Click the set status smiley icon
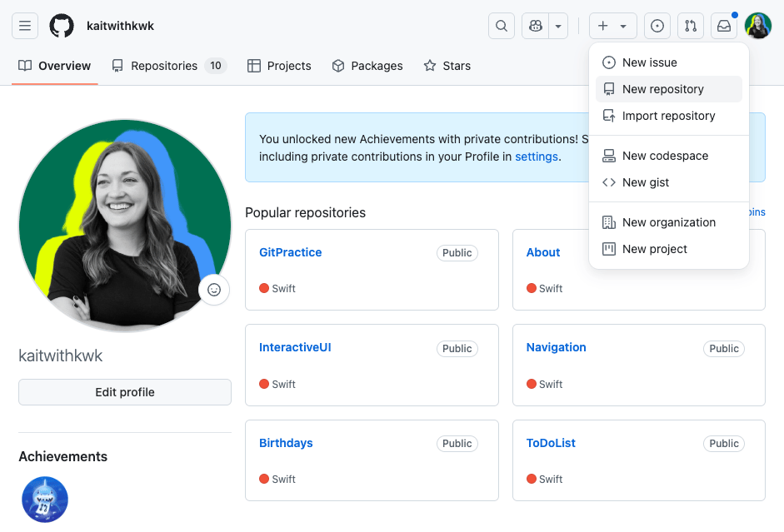The height and width of the screenshot is (532, 784). pyautogui.click(x=214, y=290)
